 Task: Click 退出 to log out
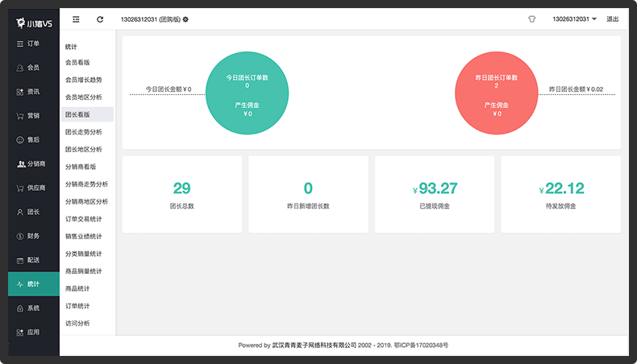(x=612, y=19)
